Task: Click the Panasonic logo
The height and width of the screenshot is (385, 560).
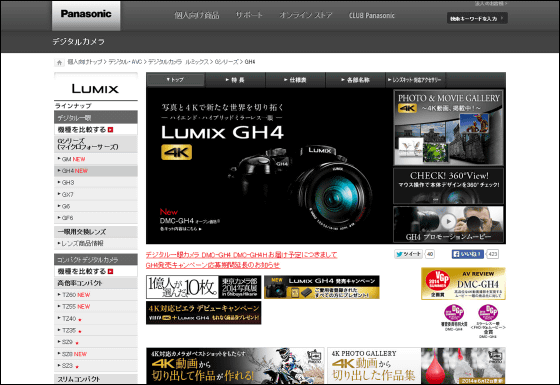Action: click(86, 15)
